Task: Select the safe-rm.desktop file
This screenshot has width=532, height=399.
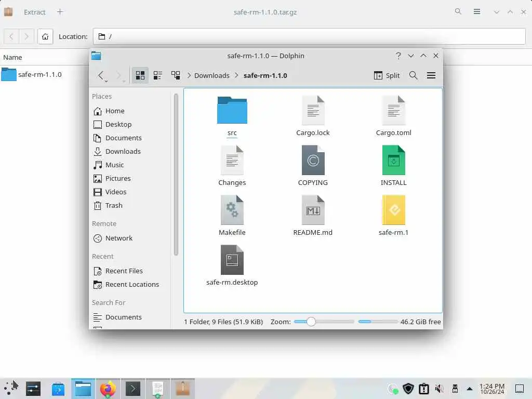Action: pos(232,260)
